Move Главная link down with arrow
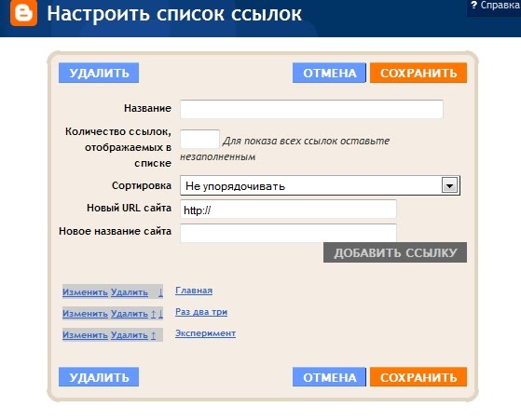Viewport: 521px width, 420px height. pyautogui.click(x=160, y=292)
